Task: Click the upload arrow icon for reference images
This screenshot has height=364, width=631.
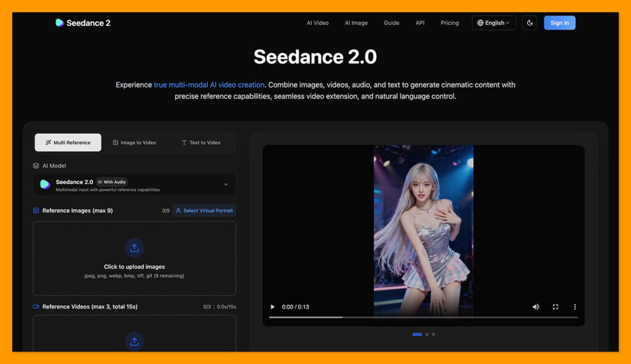Action: coord(134,248)
